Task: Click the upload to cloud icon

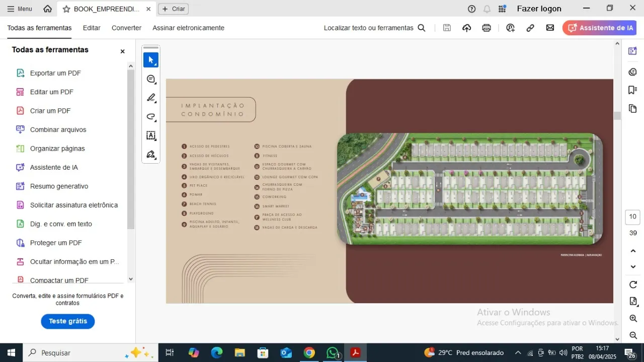Action: pos(467,28)
